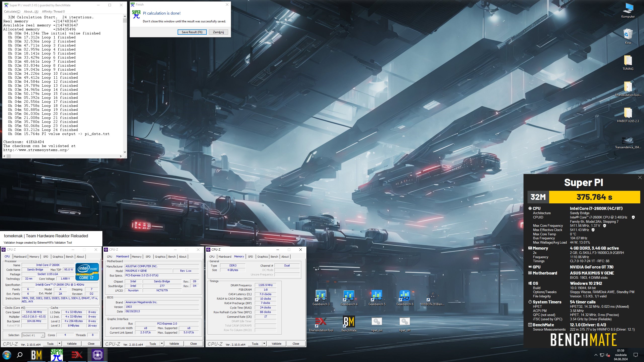Switch to the EHW validation tool taskbar icon
Screen dimensions: 644x362
tap(77, 355)
